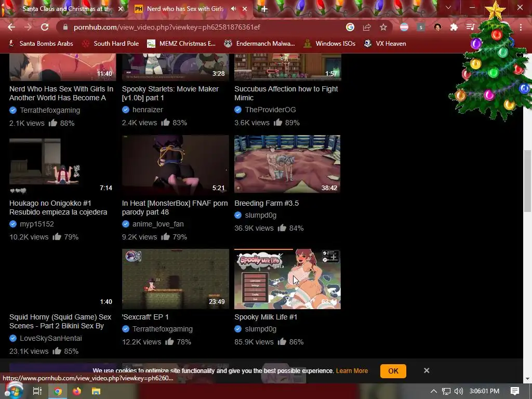The width and height of the screenshot is (532, 399).
Task: Open the South Hard Pole bookmark
Action: (x=111, y=44)
